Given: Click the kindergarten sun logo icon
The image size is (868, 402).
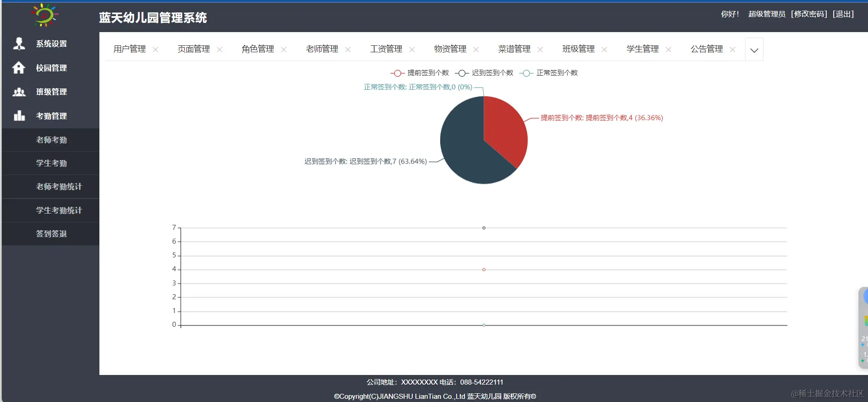Looking at the screenshot, I should 44,15.
